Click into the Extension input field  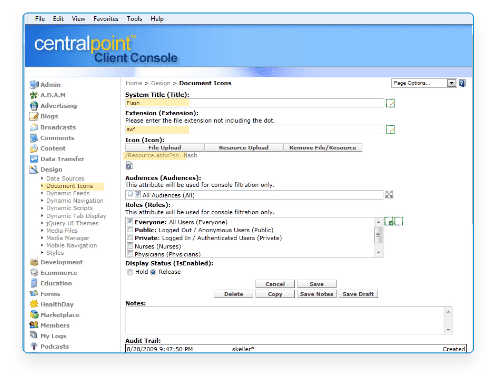255,129
